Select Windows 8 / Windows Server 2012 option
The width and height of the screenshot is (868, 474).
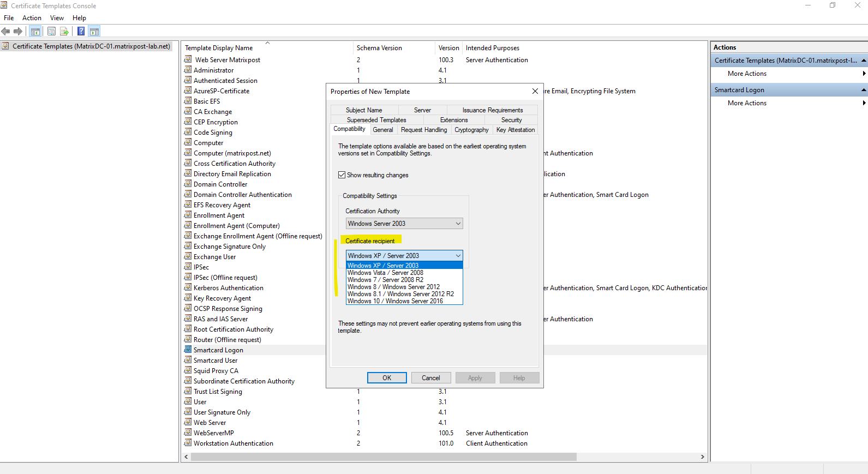(x=404, y=287)
